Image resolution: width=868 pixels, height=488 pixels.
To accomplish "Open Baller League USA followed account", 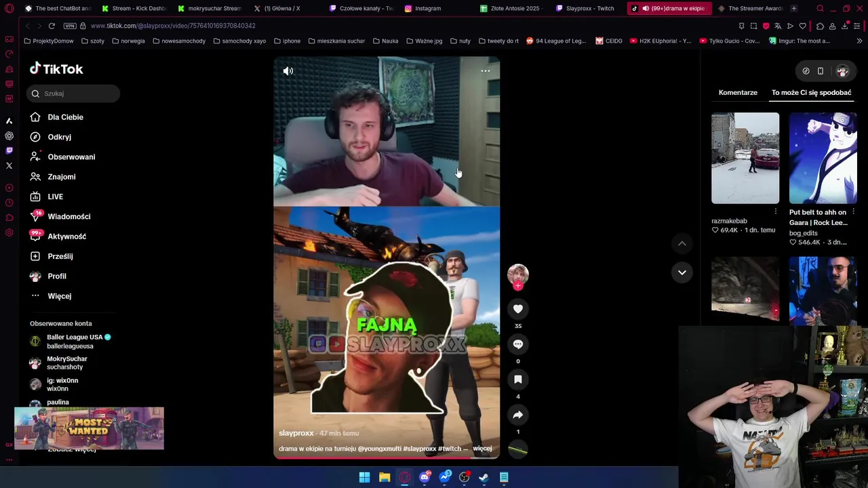I will coord(71,341).
